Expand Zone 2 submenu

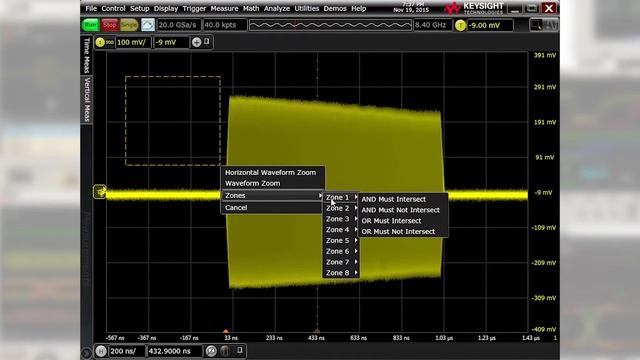click(x=341, y=208)
